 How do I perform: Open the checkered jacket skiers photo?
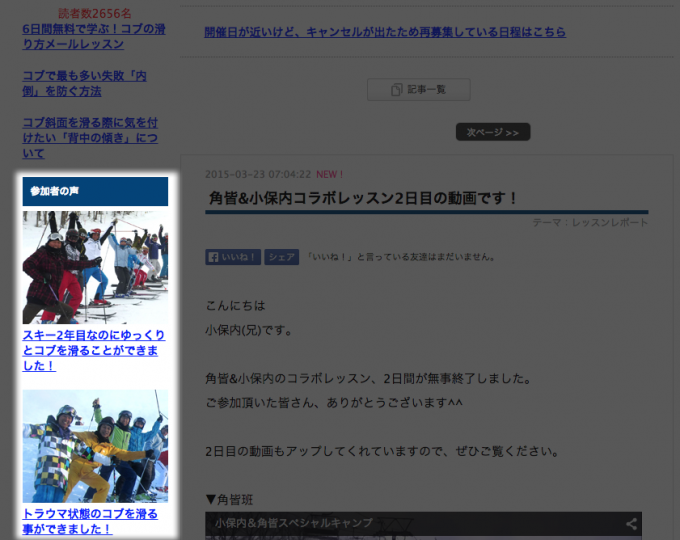click(x=95, y=446)
